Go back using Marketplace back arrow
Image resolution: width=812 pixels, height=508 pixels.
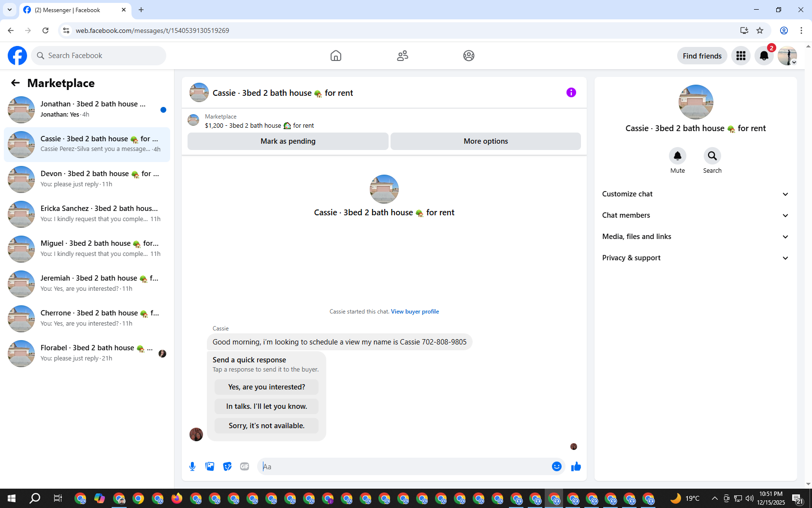tap(15, 83)
